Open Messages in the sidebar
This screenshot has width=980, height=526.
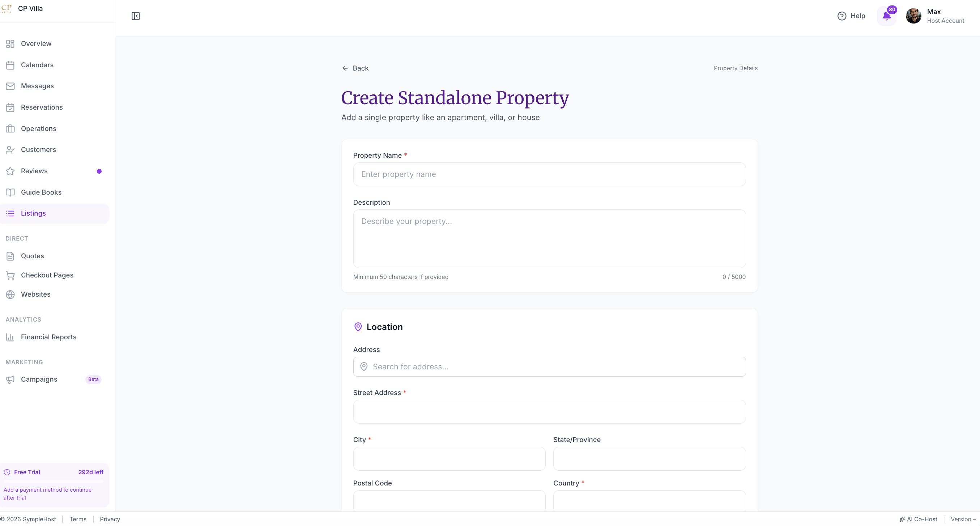click(x=55, y=86)
